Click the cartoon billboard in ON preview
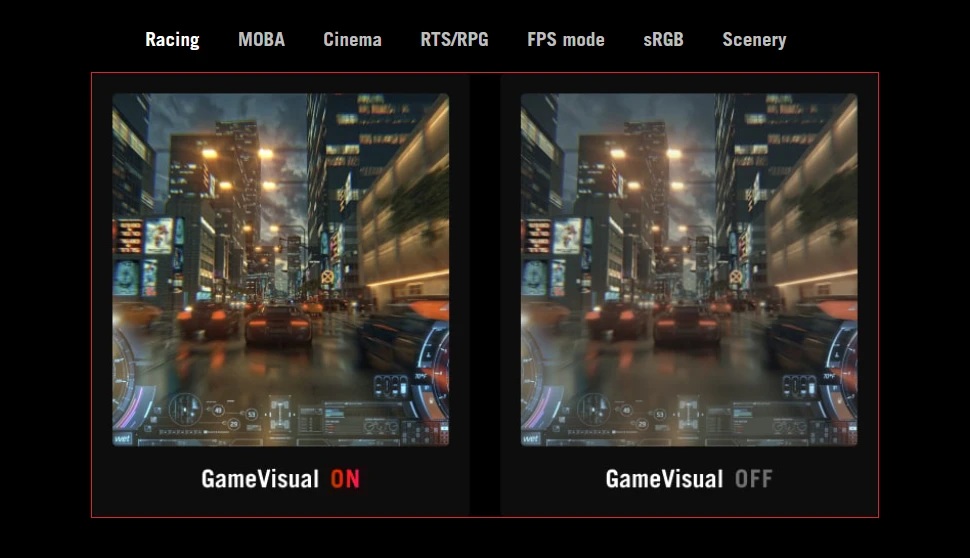 pyautogui.click(x=159, y=236)
